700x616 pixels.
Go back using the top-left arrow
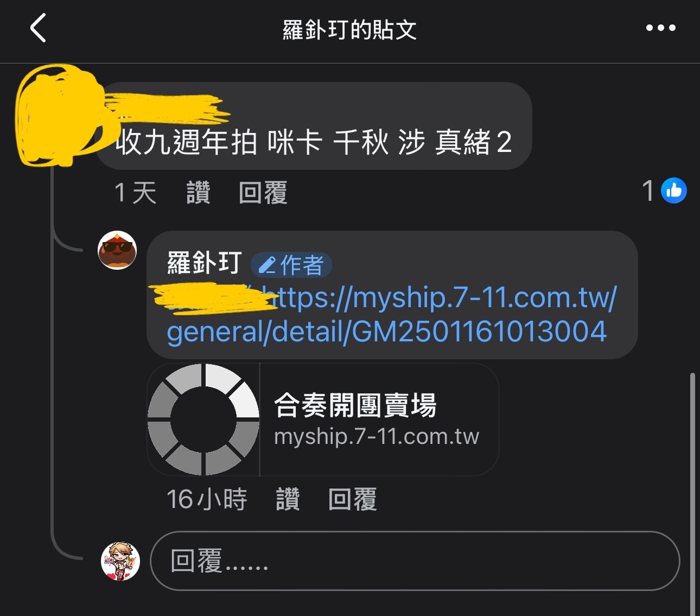[x=38, y=28]
